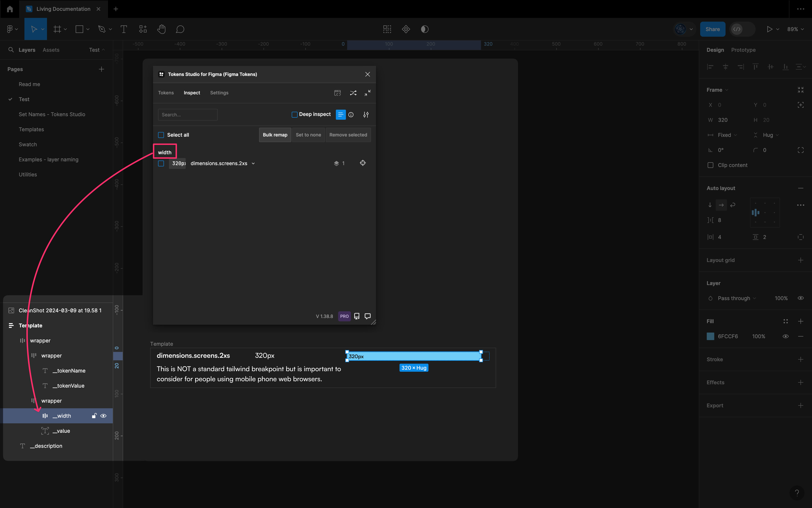
Task: Add a new page with plus icon
Action: [101, 69]
